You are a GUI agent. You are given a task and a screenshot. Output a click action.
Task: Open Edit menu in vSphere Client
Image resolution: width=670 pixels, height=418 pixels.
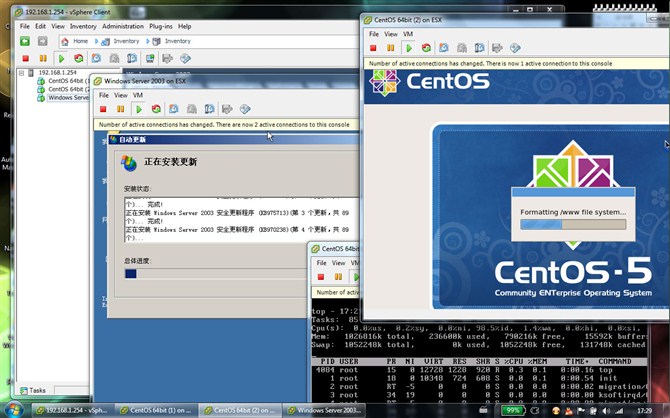point(41,26)
